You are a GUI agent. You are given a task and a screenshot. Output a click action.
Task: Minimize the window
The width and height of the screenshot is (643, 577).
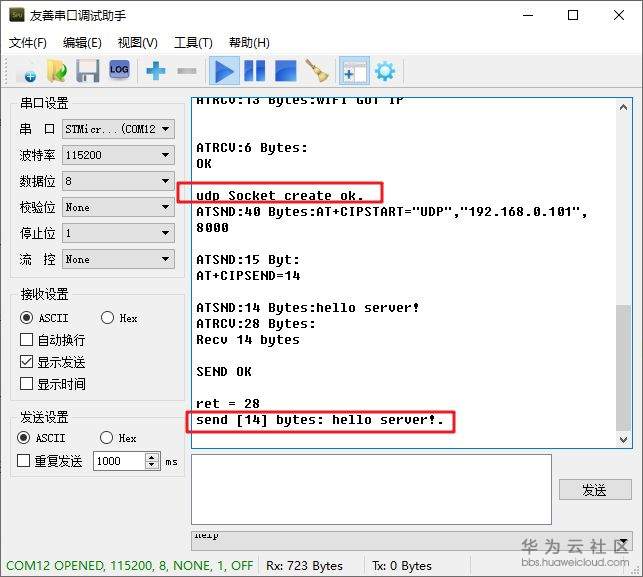tap(528, 15)
